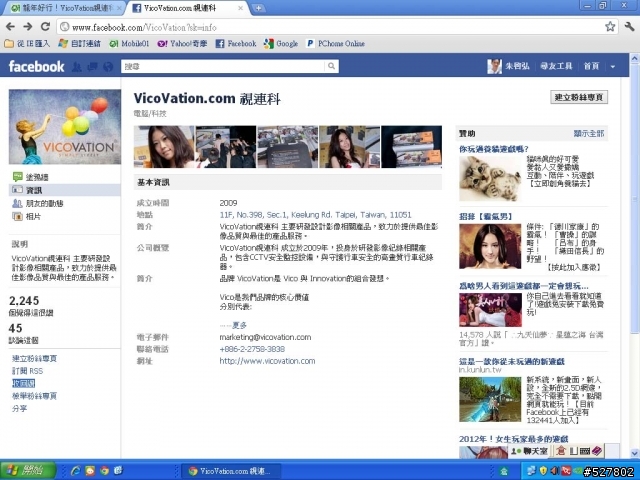Open the Find Friends link in header
The height and width of the screenshot is (480, 640).
[556, 66]
